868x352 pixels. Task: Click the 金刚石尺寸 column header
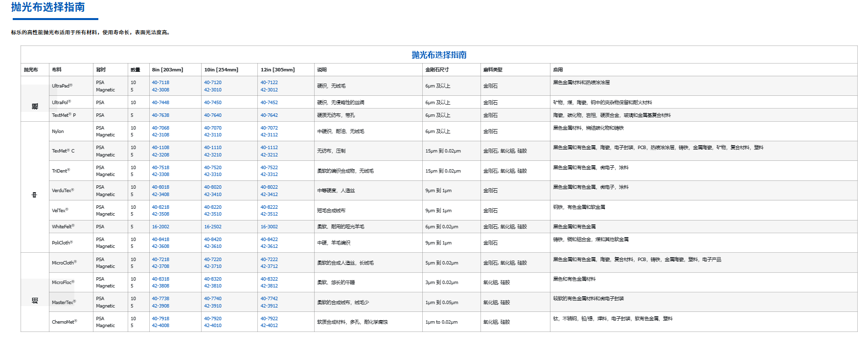437,70
